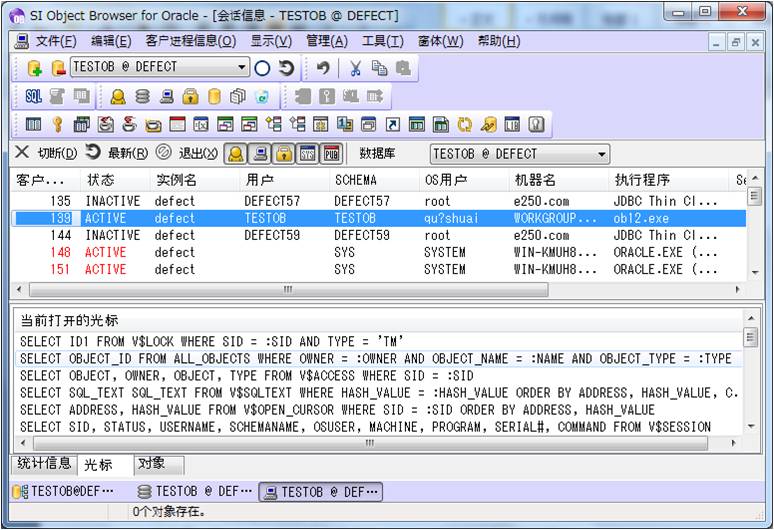774x530 pixels.
Task: Click the 切断(D) disconnect session button
Action: [x=45, y=153]
